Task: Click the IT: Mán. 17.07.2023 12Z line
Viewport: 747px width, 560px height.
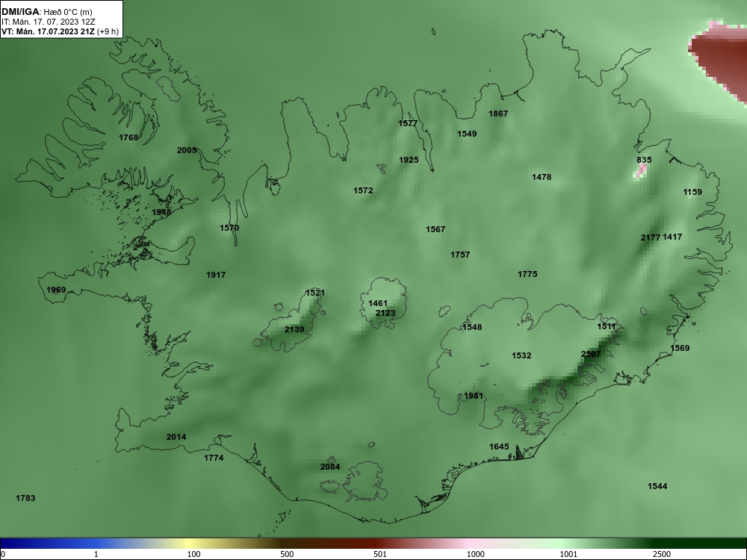Action: coord(48,22)
